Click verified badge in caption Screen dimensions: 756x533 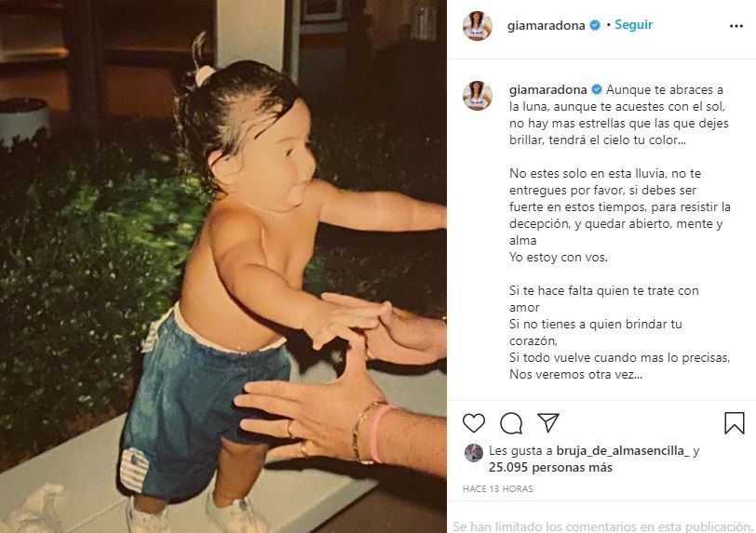[x=597, y=89]
